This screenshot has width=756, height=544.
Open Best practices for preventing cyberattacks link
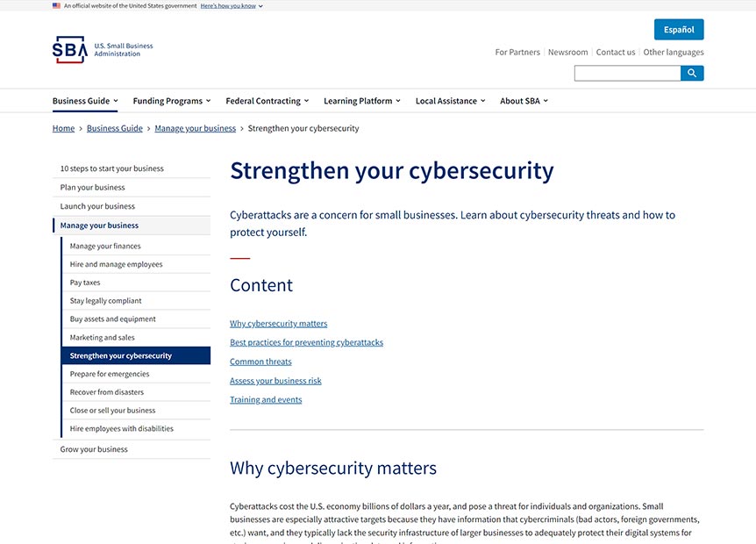click(306, 342)
